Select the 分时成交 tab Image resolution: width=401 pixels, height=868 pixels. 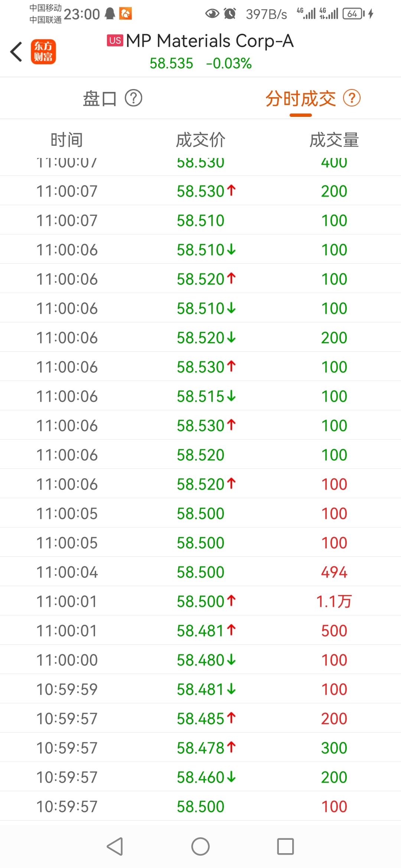(x=301, y=99)
